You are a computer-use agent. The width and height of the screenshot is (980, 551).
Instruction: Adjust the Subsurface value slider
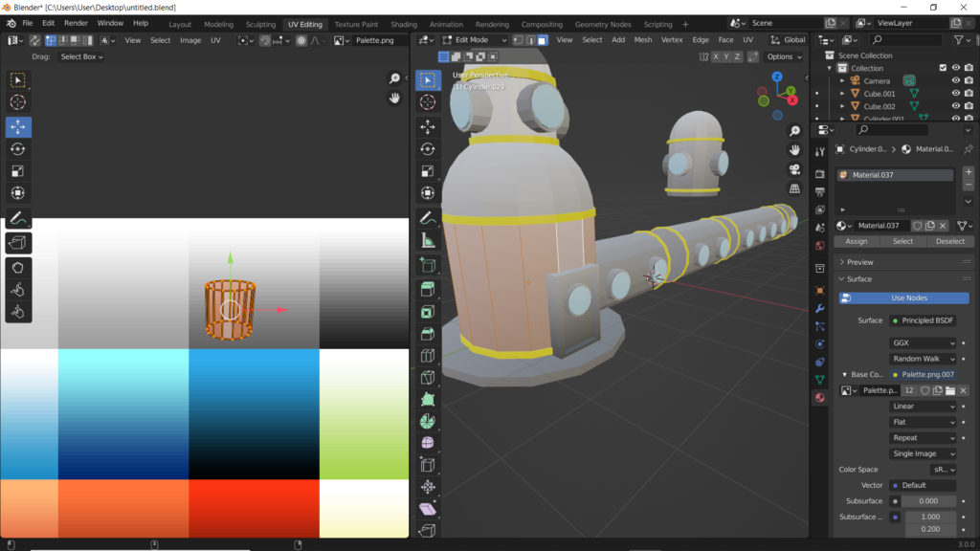[x=927, y=500]
